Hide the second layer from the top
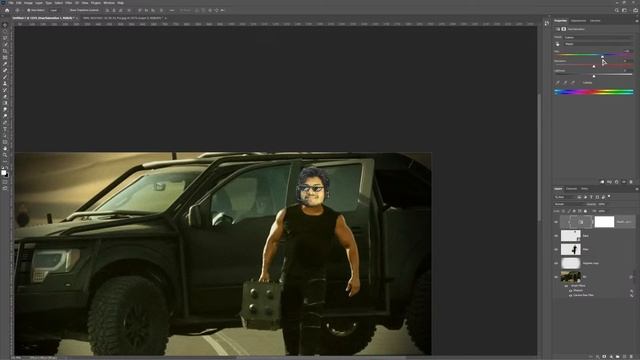Image resolution: width=640 pixels, height=360 pixels. pos(556,236)
